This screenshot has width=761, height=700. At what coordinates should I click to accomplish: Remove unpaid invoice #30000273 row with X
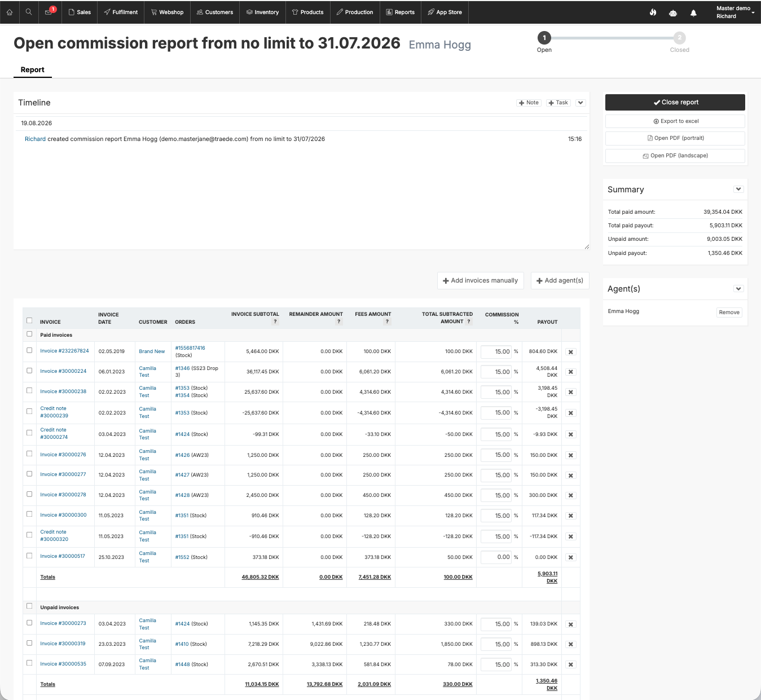(571, 624)
